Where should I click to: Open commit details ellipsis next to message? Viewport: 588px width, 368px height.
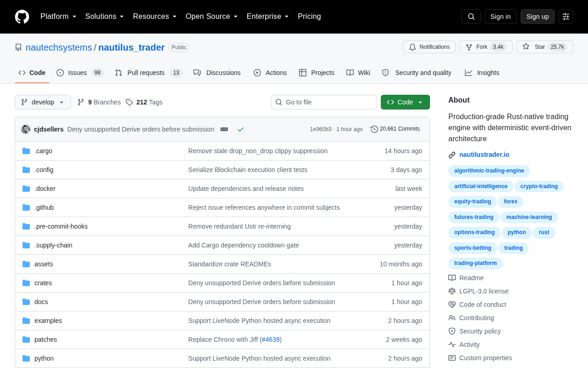coord(224,129)
